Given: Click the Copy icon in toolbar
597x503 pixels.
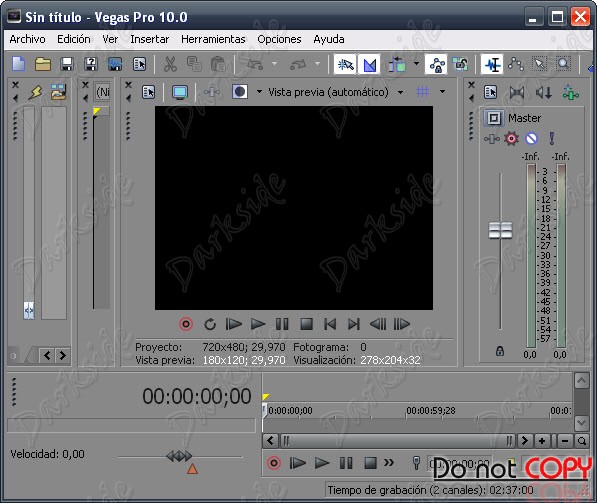Looking at the screenshot, I should pos(194,64).
